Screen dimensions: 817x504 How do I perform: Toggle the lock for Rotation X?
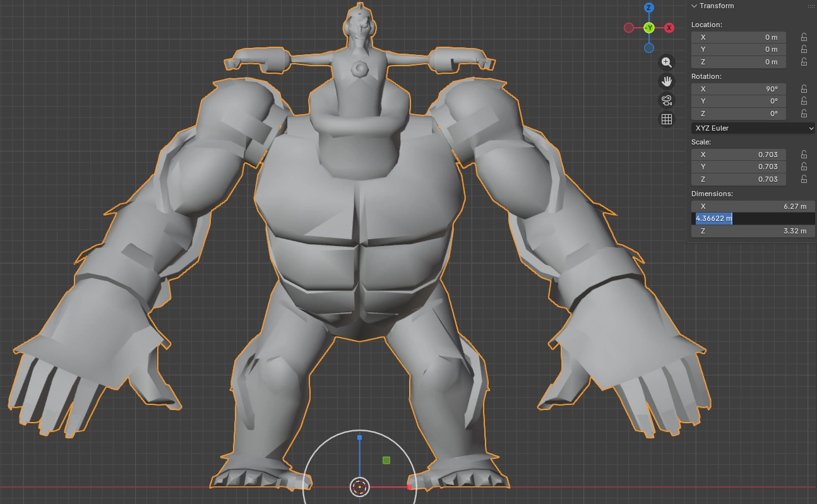(x=804, y=89)
